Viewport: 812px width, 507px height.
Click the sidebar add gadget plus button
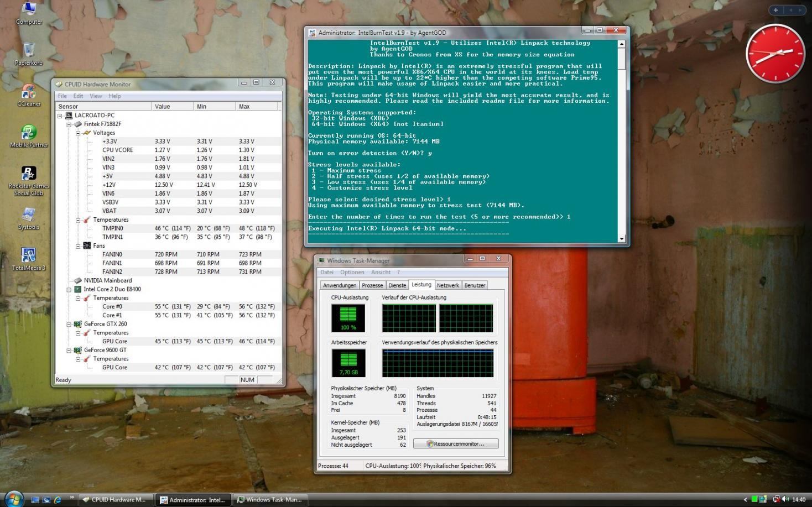(775, 10)
